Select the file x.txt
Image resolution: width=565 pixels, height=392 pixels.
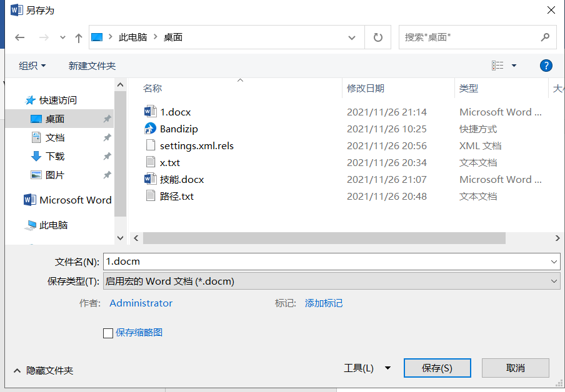[x=170, y=163]
